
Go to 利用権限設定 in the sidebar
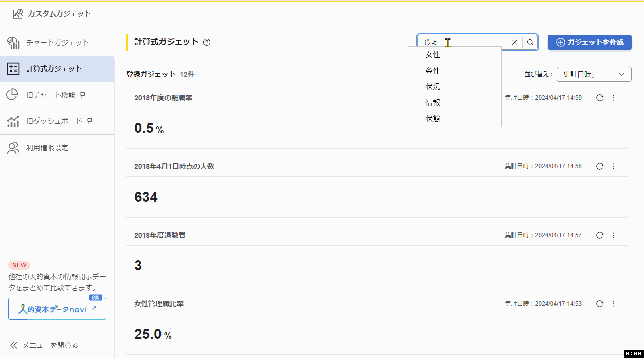47,148
